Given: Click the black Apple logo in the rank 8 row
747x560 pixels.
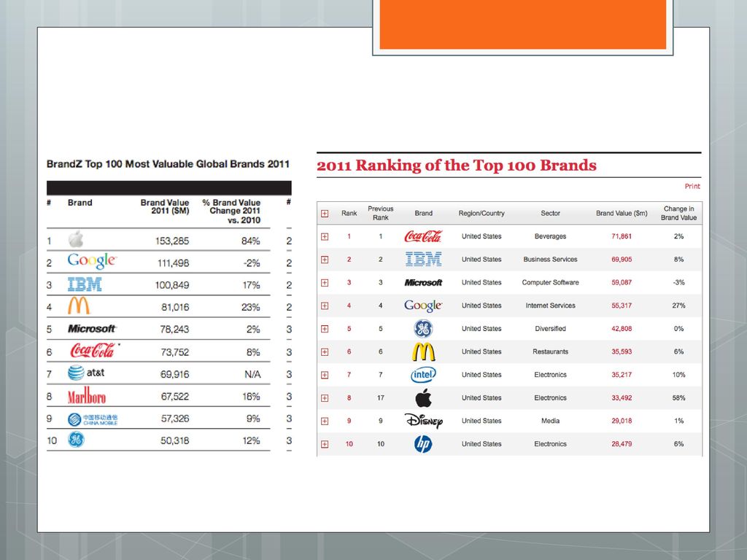Looking at the screenshot, I should click(x=423, y=397).
